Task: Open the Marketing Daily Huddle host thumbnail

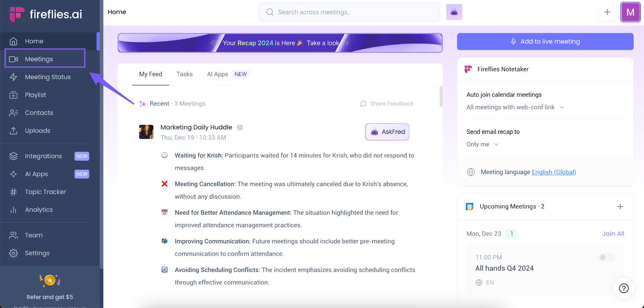Action: tap(146, 132)
